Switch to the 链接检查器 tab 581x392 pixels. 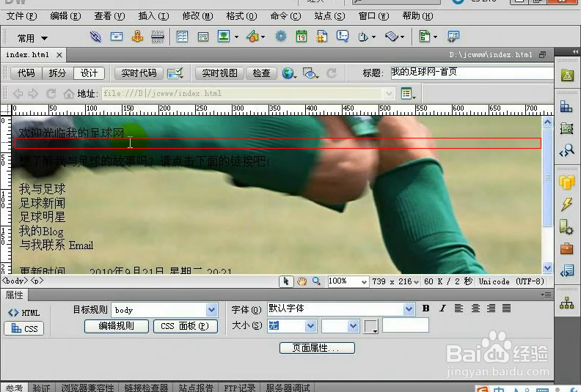(x=146, y=388)
